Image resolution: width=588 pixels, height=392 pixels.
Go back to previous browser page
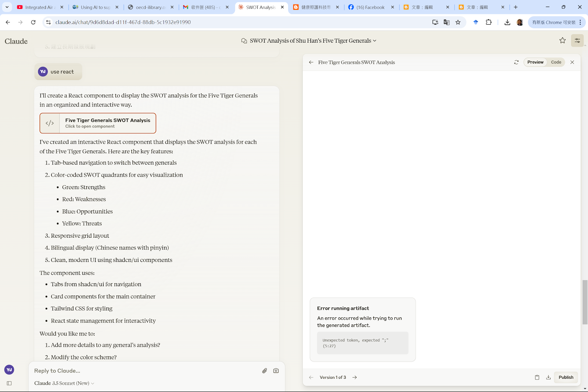pyautogui.click(x=8, y=22)
